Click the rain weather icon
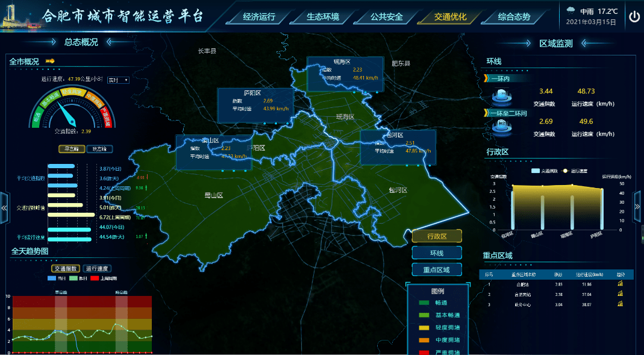The height and width of the screenshot is (355, 644). point(570,10)
